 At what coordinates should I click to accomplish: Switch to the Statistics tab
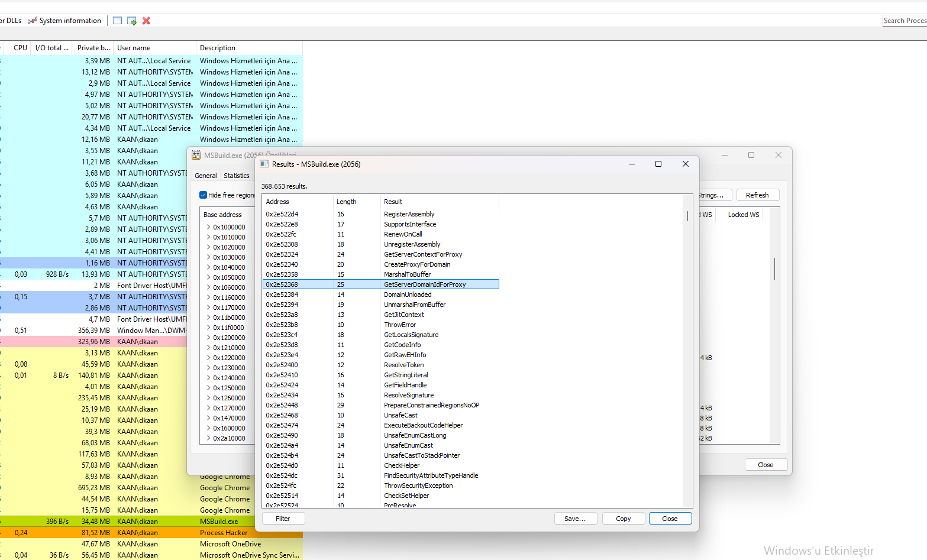coord(236,176)
